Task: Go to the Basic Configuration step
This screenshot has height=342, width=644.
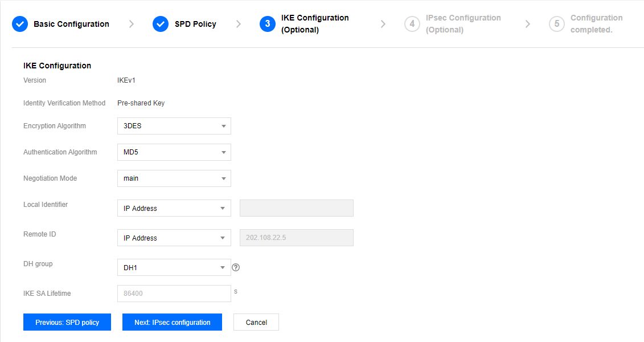Action: [72, 24]
